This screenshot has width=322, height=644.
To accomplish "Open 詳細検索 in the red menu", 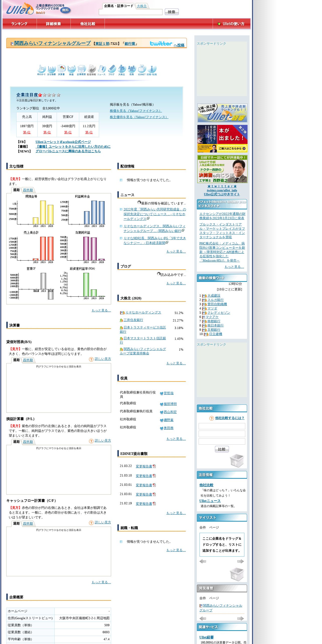I will (x=53, y=24).
